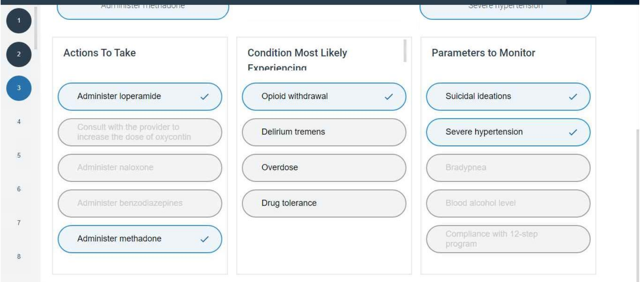The width and height of the screenshot is (644, 282).
Task: Click Bradypnea parameter option
Action: (x=508, y=168)
